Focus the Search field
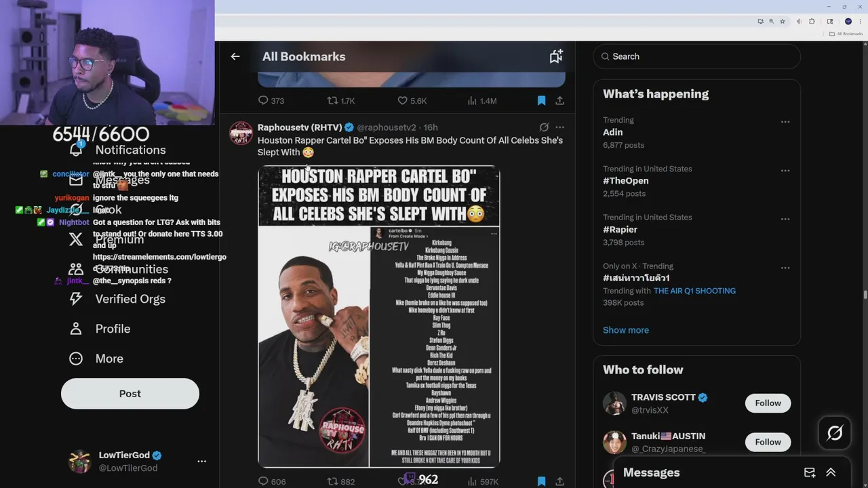868x488 pixels. click(x=697, y=56)
